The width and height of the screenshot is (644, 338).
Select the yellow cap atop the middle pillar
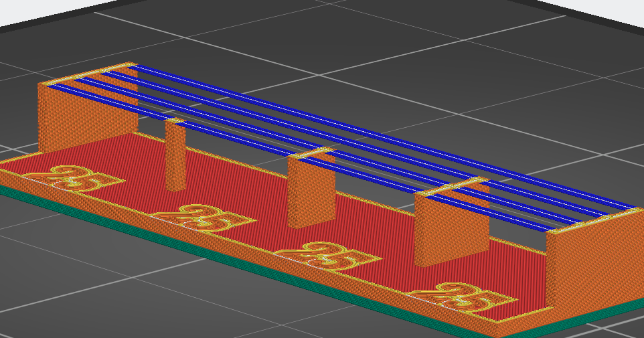[310, 154]
